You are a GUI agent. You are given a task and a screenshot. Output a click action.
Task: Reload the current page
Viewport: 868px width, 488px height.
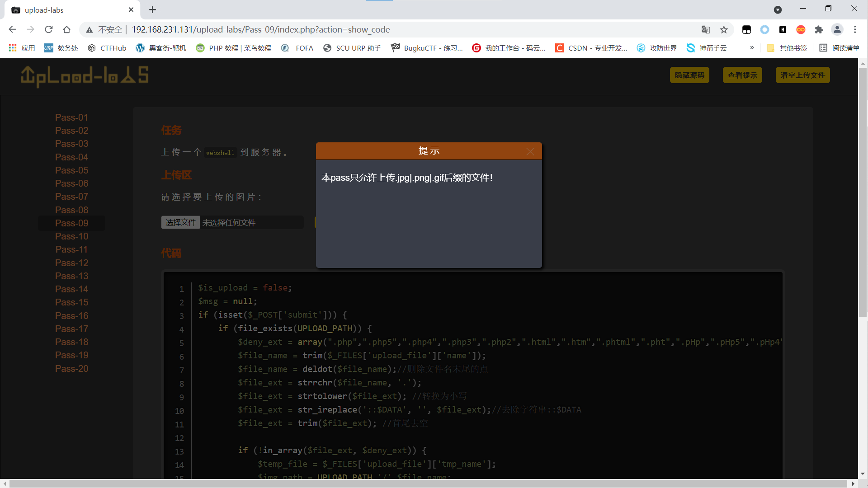(x=48, y=29)
